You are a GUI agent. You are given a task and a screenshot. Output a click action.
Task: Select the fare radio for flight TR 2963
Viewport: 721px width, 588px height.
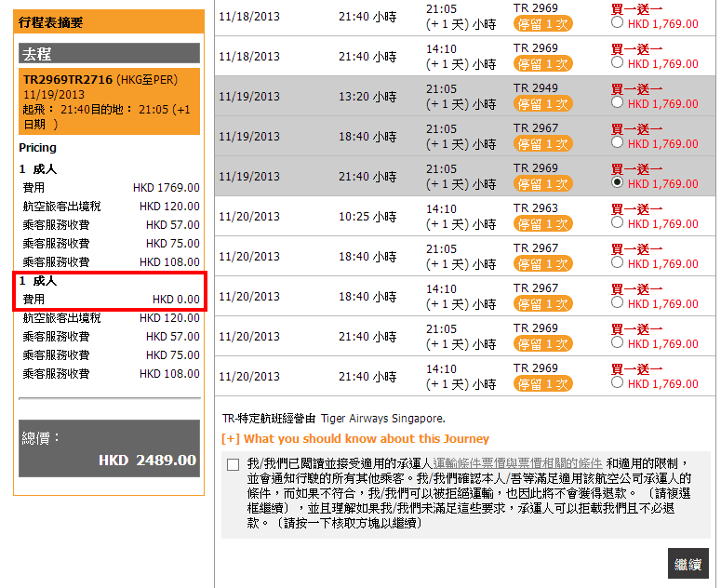pos(618,223)
